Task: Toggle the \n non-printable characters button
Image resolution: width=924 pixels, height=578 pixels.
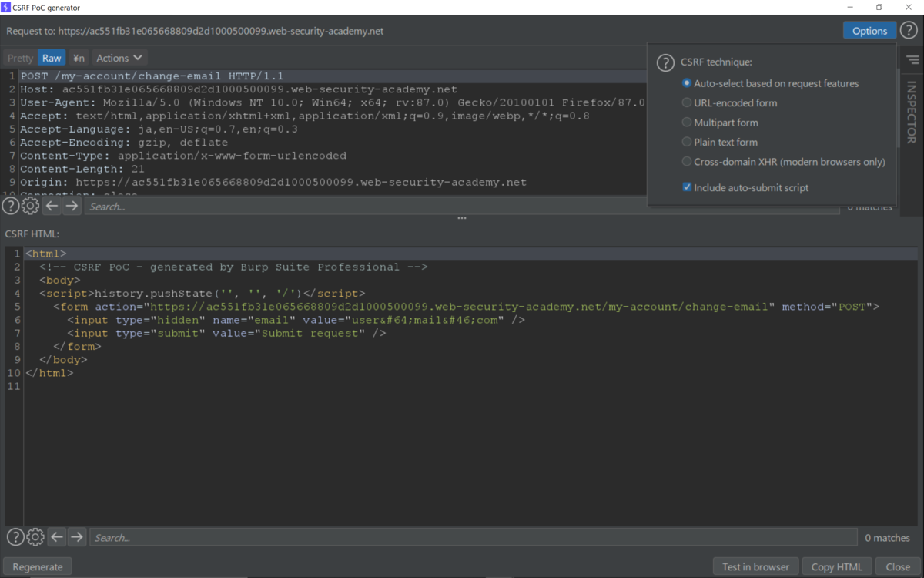Action: point(79,58)
